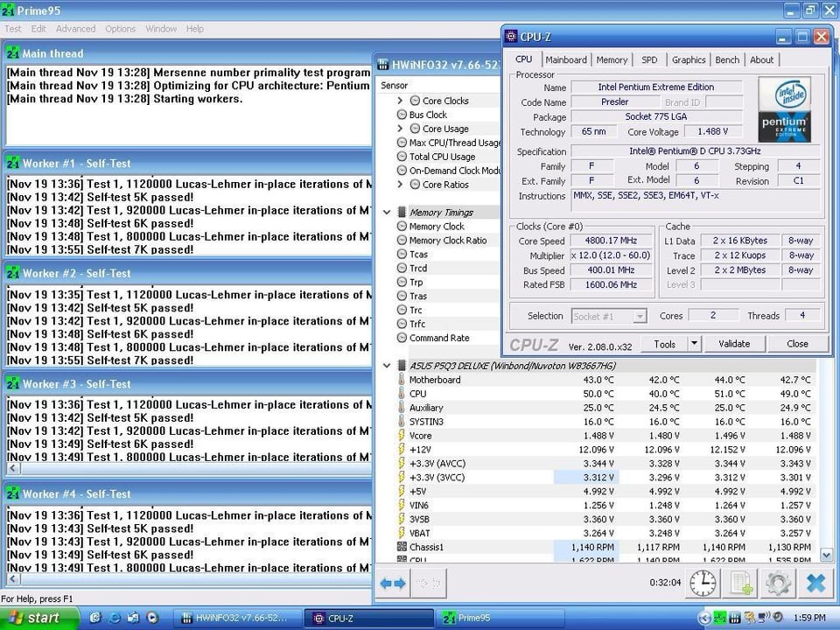840x630 pixels.
Task: Open the Window menu in Prime95
Action: [x=161, y=29]
